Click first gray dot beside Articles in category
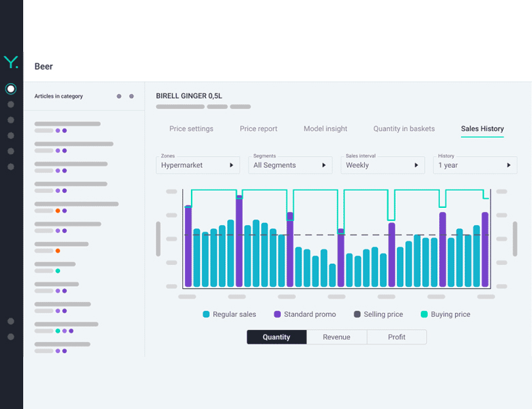 [119, 96]
